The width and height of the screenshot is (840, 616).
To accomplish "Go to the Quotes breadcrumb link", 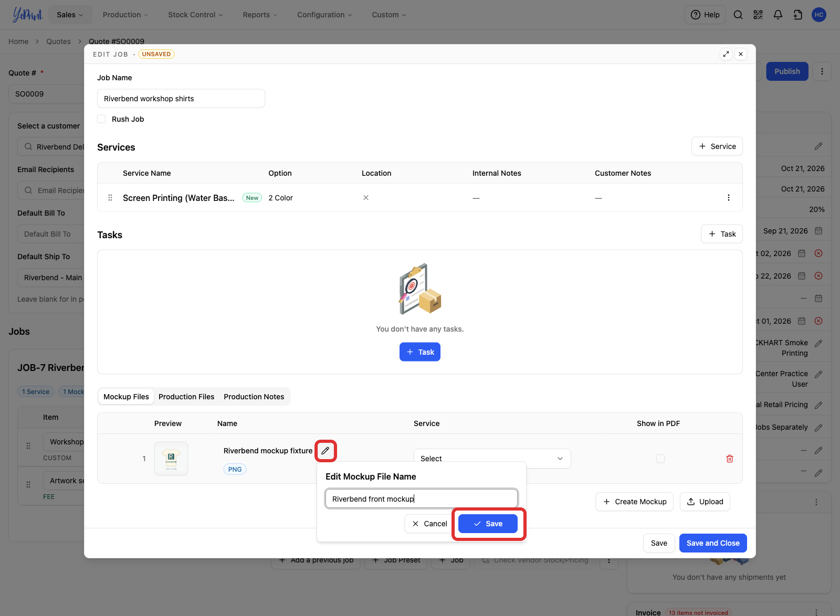I will coord(58,41).
